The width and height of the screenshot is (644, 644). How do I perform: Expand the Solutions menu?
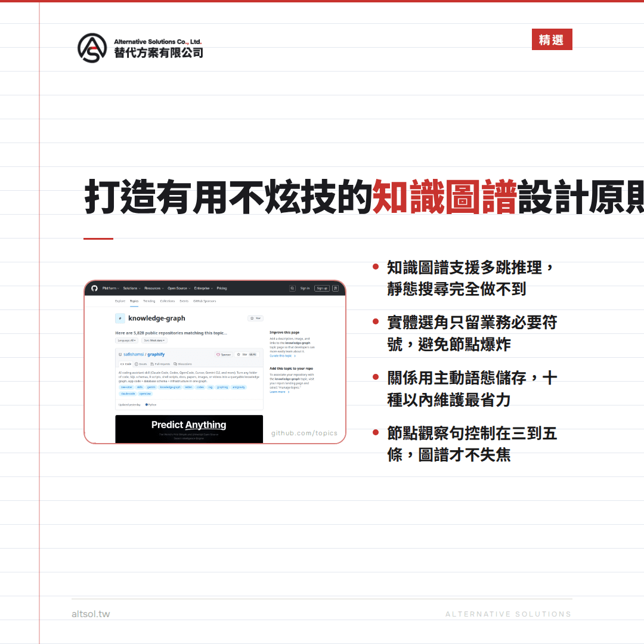tap(132, 289)
